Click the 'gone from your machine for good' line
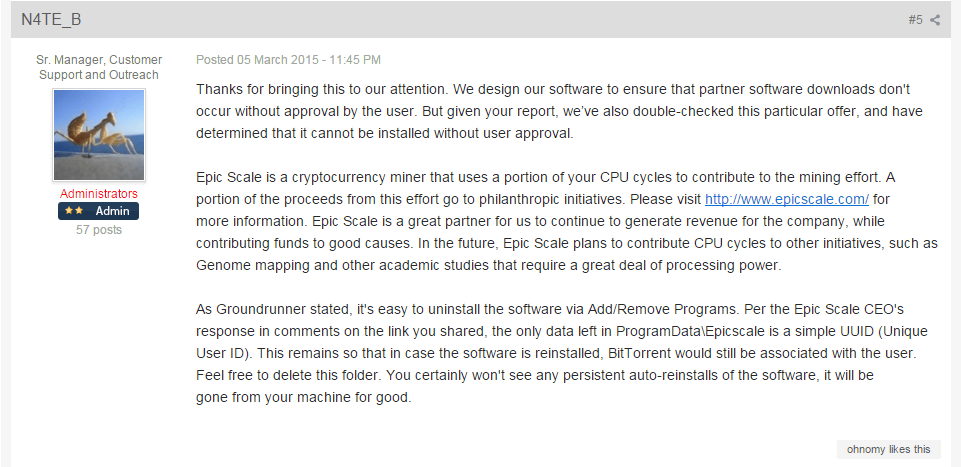This screenshot has width=962, height=467. (304, 398)
